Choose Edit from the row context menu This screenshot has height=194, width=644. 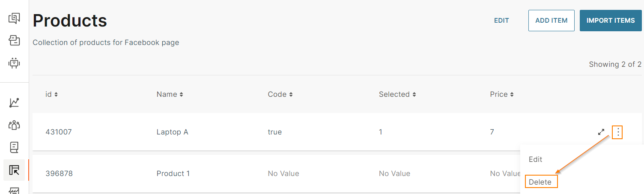pyautogui.click(x=536, y=159)
